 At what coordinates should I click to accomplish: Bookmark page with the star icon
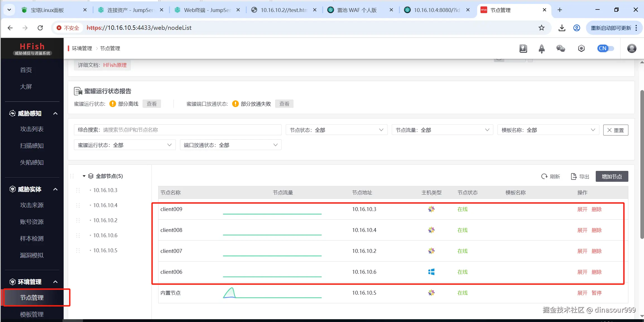(541, 28)
